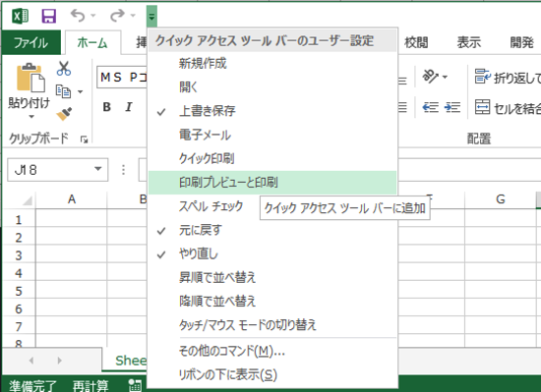Click the font name box MS P

tap(123, 78)
